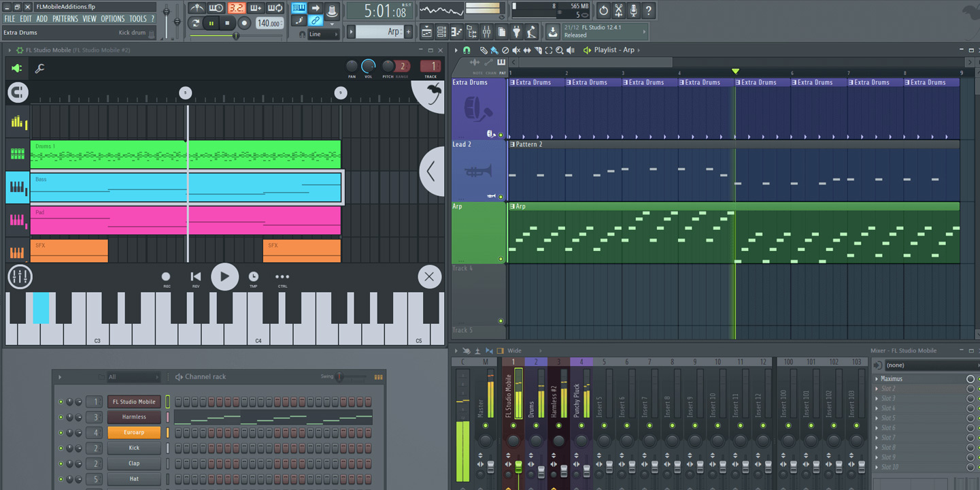Click the wait-for-input countdown icon
Viewport: 980px width, 490px height.
click(216, 7)
